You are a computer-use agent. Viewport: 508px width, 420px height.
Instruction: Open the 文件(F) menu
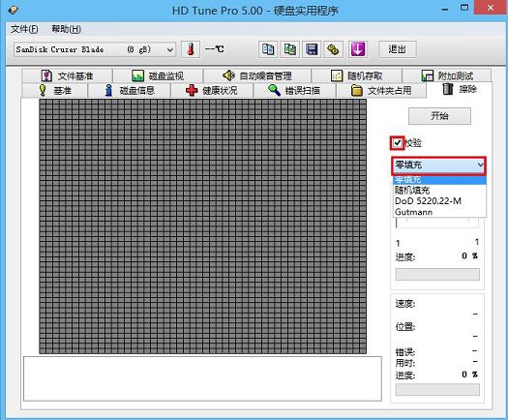(x=24, y=29)
